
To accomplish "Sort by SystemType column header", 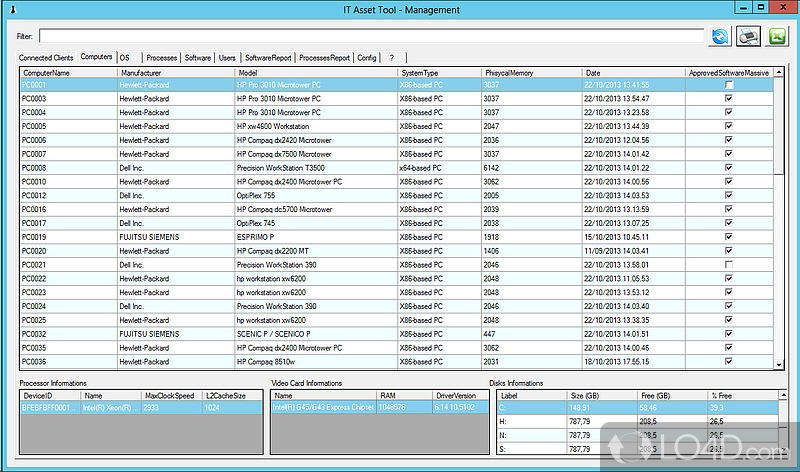I will (439, 73).
